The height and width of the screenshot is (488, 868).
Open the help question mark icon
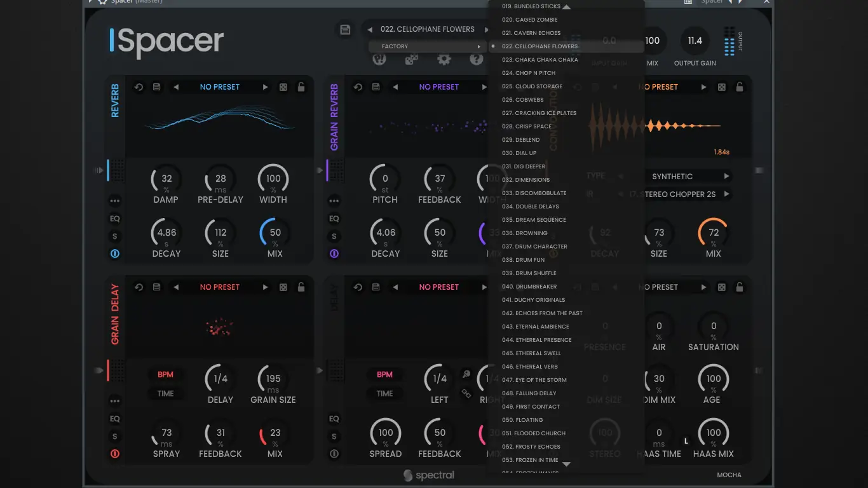(x=476, y=59)
